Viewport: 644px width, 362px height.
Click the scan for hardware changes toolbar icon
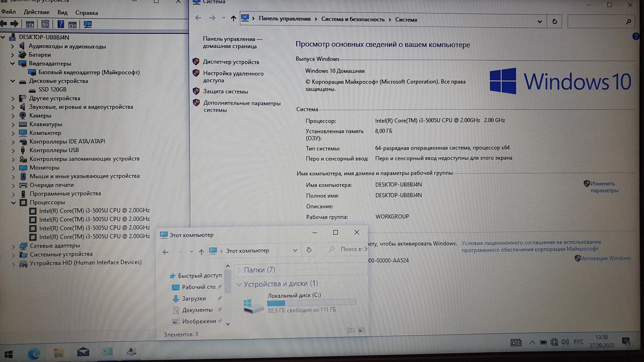88,24
